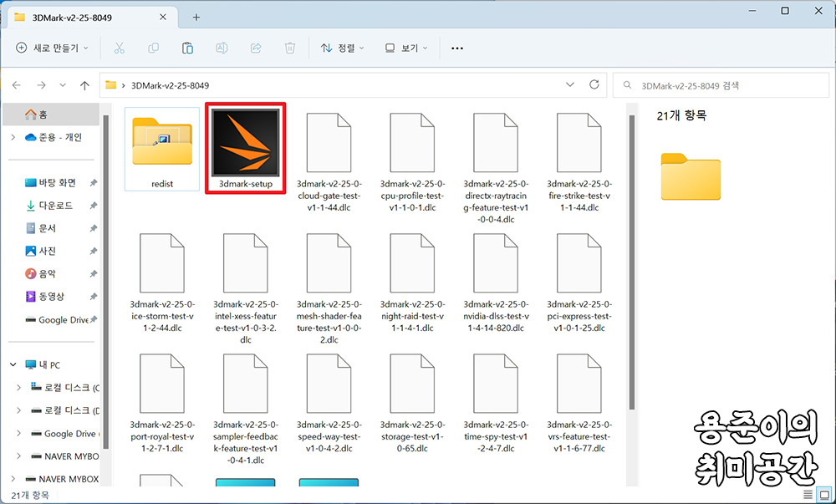Select the redist folder
The width and height of the screenshot is (836, 504).
click(x=162, y=149)
